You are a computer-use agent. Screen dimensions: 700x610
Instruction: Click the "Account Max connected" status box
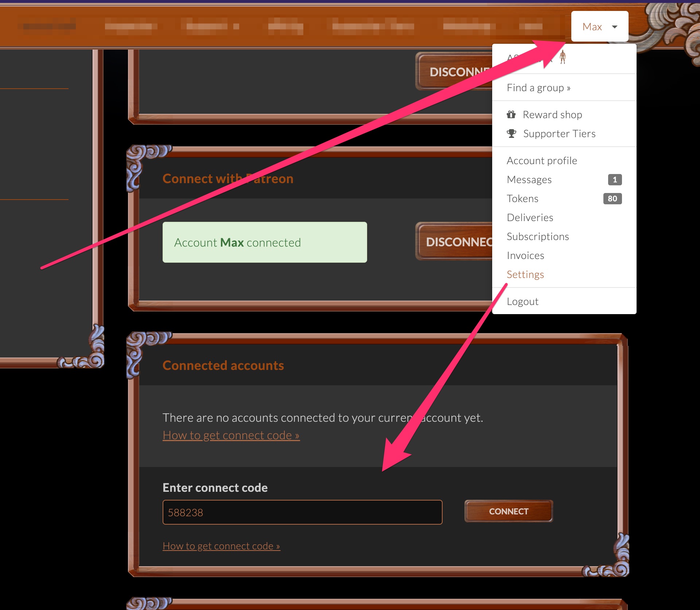pyautogui.click(x=264, y=242)
